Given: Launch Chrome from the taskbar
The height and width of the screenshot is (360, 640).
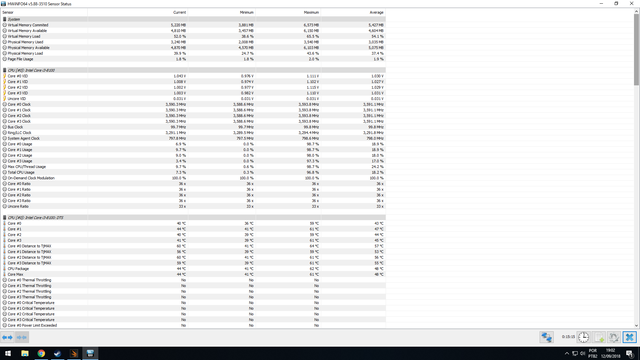Looking at the screenshot, I should pos(41,353).
